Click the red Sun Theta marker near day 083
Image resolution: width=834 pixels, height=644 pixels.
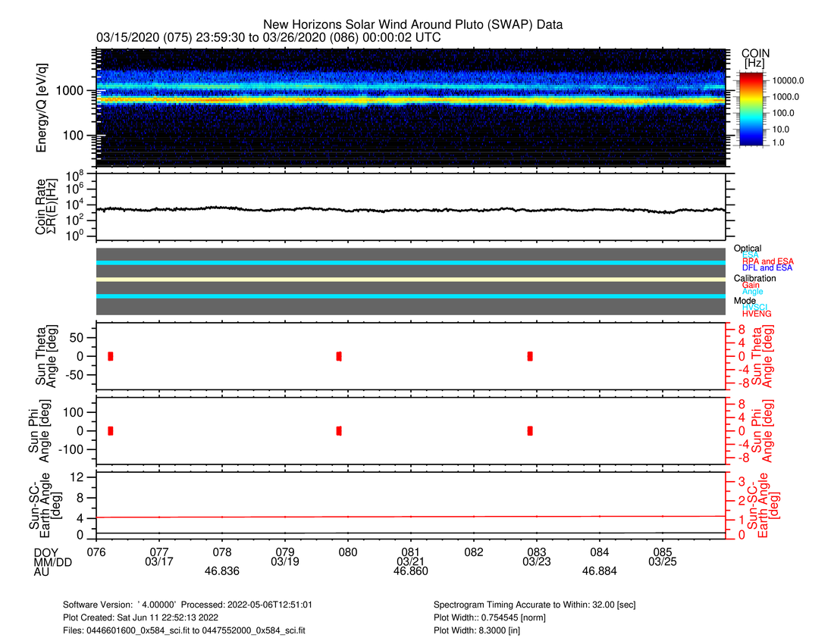[x=530, y=356]
